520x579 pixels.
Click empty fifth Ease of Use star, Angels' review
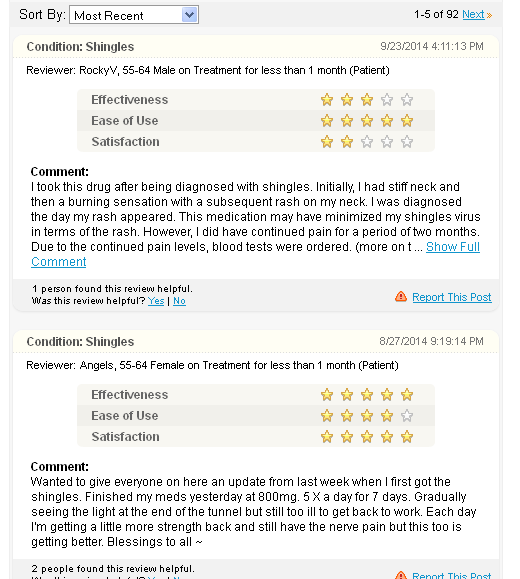(x=407, y=416)
